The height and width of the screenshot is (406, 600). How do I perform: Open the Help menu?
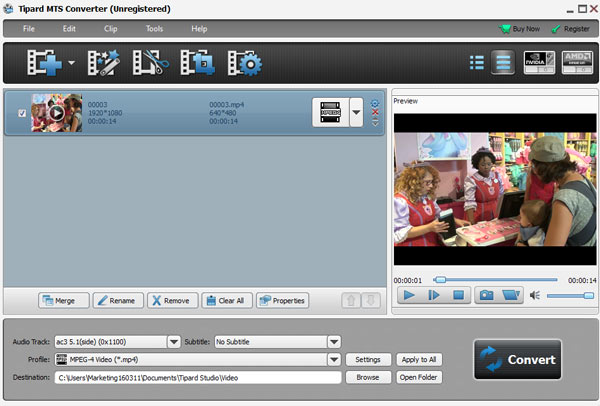[199, 29]
